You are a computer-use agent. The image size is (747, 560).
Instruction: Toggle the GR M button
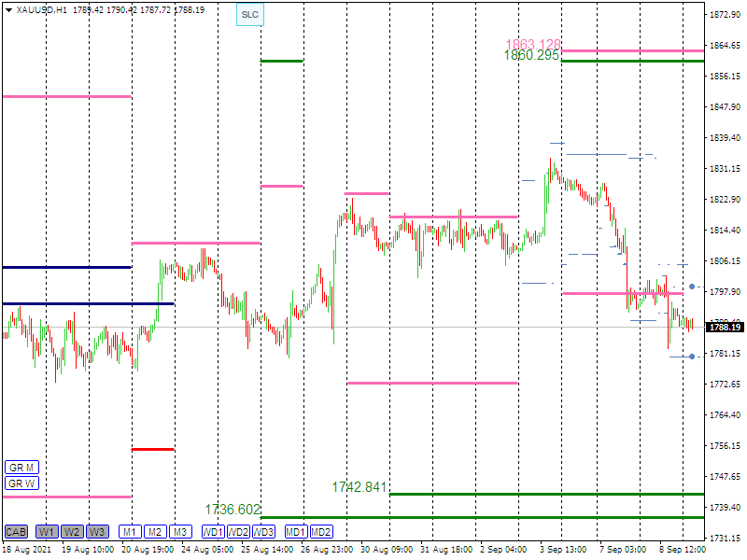pos(21,467)
